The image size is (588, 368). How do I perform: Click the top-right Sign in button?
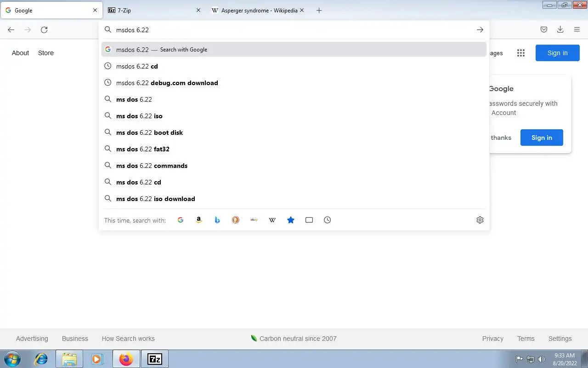557,53
